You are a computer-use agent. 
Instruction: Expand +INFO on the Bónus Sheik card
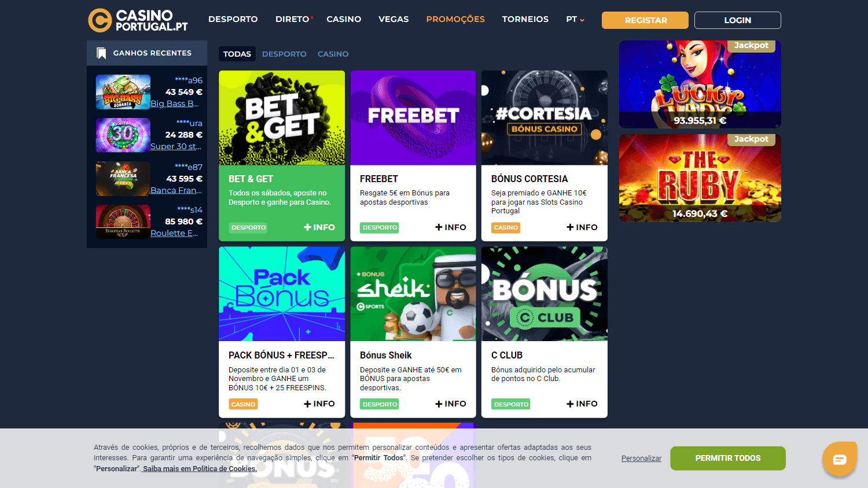pos(451,404)
